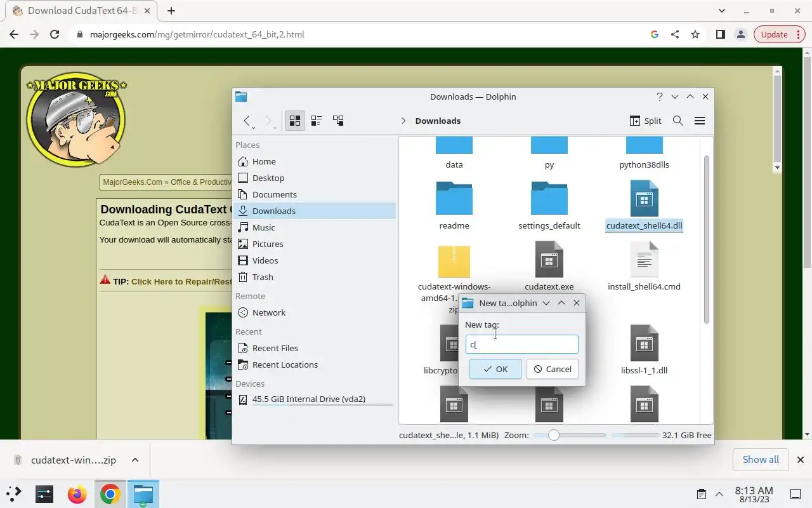Switch Dolphin to Icons view mode
The image size is (812, 508).
294,121
